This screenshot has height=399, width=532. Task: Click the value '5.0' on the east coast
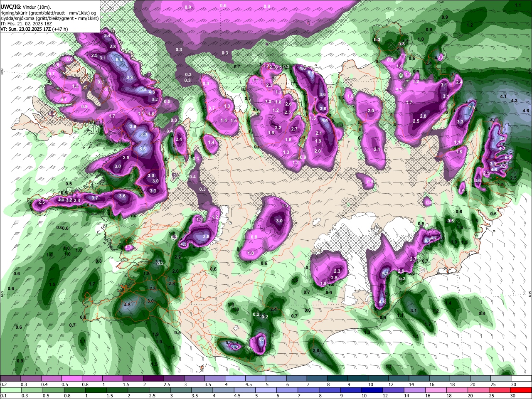(x=508, y=158)
